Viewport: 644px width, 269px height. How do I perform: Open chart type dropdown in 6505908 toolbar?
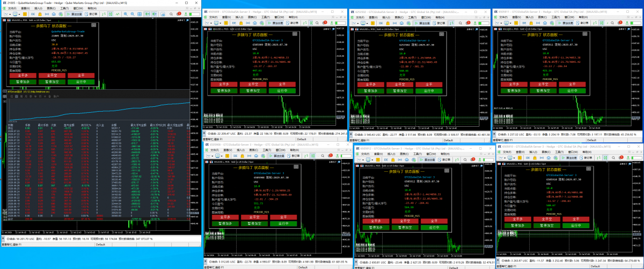(210, 156)
